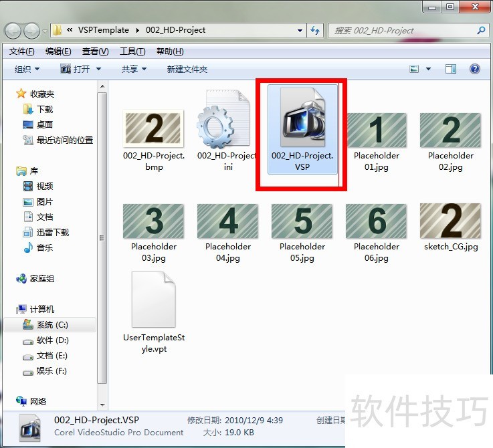Screen dimensions: 493x448
Task: Open recent pages dropdown beside navigation arrows
Action: coord(45,31)
